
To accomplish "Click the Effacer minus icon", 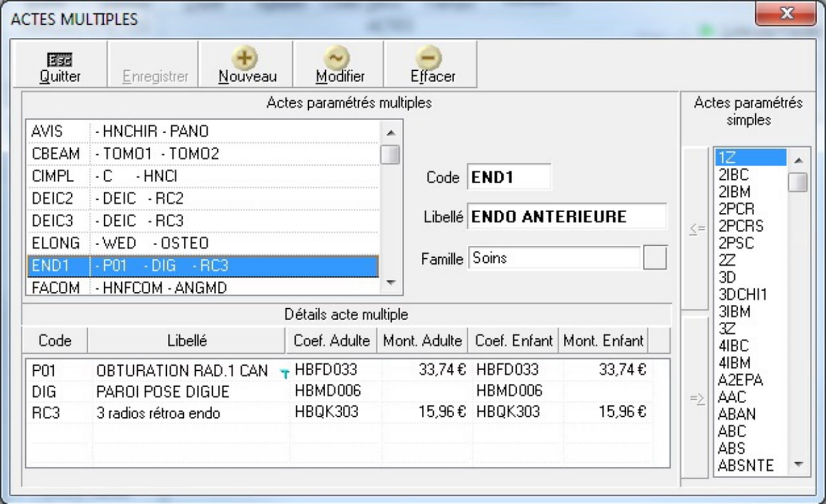I will point(433,58).
